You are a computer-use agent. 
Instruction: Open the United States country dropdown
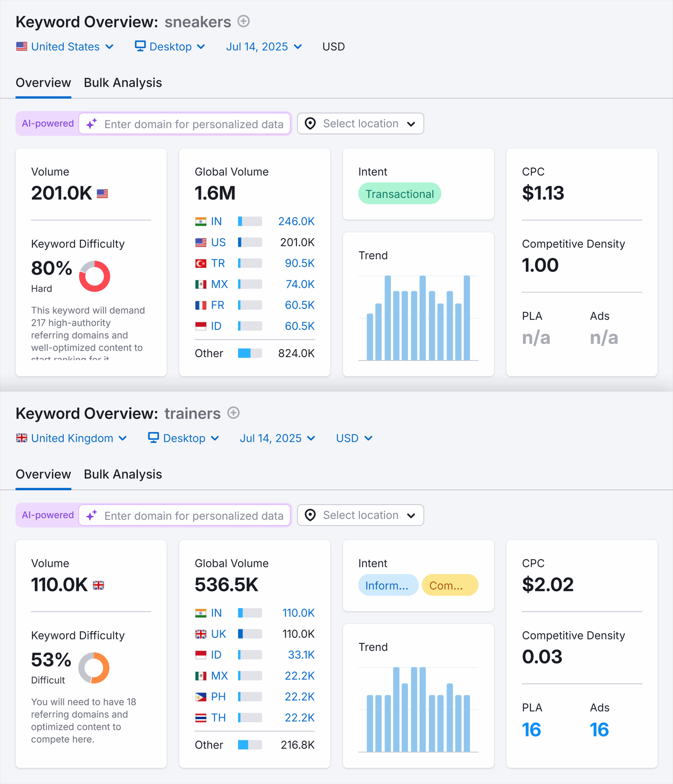coord(65,47)
